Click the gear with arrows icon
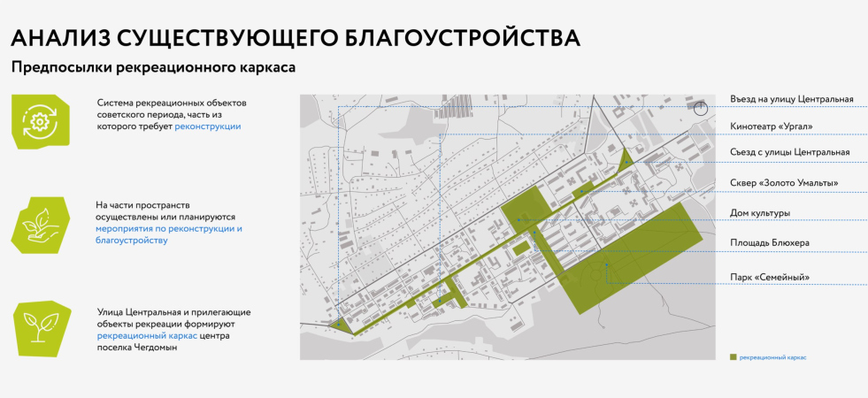Image resolution: width=868 pixels, height=398 pixels. pos(39,121)
